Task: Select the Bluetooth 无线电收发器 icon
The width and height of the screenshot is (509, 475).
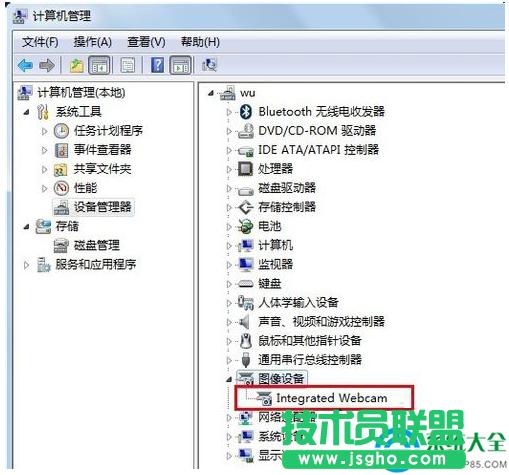Action: [246, 112]
